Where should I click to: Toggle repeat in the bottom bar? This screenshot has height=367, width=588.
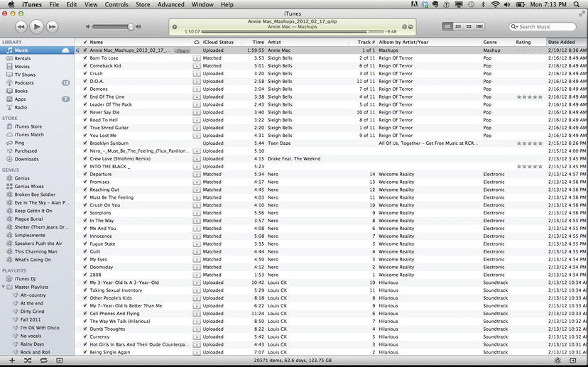tap(43, 361)
